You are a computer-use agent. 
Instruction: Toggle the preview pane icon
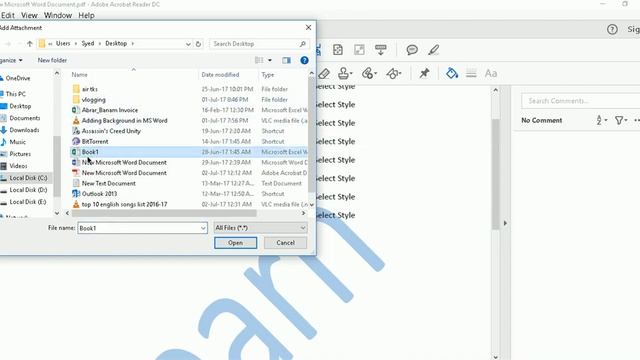click(287, 60)
